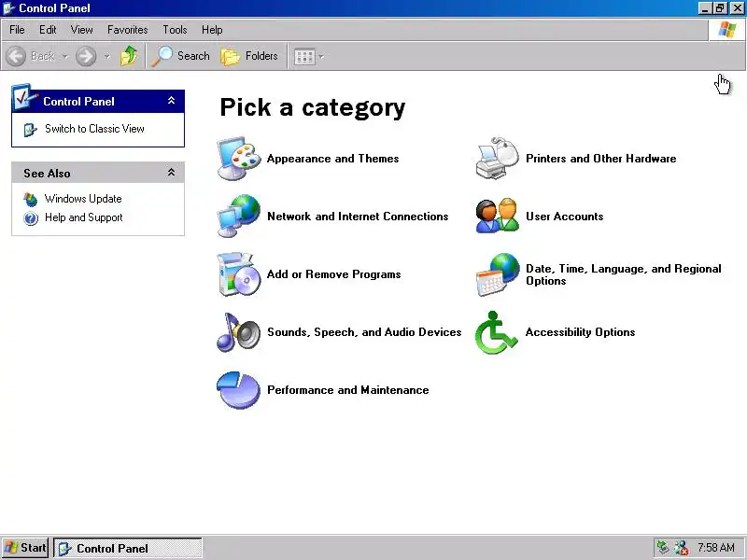Image resolution: width=747 pixels, height=560 pixels.
Task: Open the Appearance and Themes category link
Action: 333,159
